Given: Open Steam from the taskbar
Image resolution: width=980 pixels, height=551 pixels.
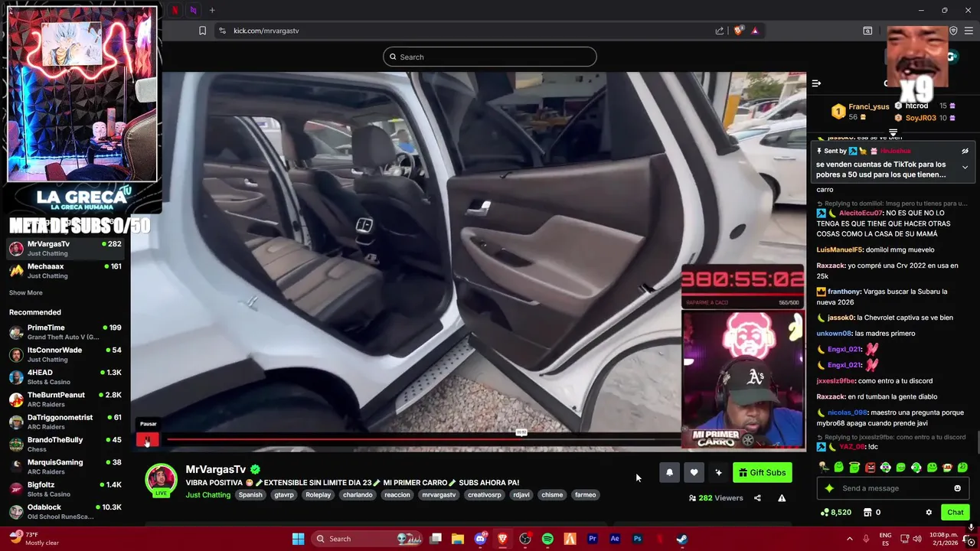Looking at the screenshot, I should tap(681, 539).
